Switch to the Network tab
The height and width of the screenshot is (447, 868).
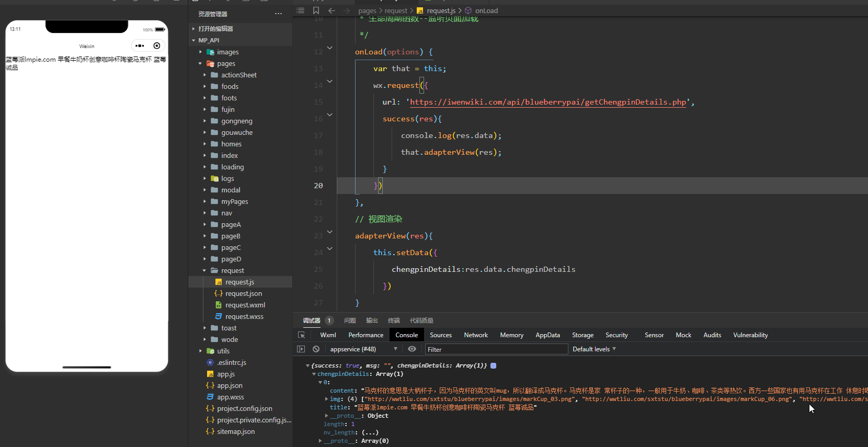pyautogui.click(x=476, y=335)
